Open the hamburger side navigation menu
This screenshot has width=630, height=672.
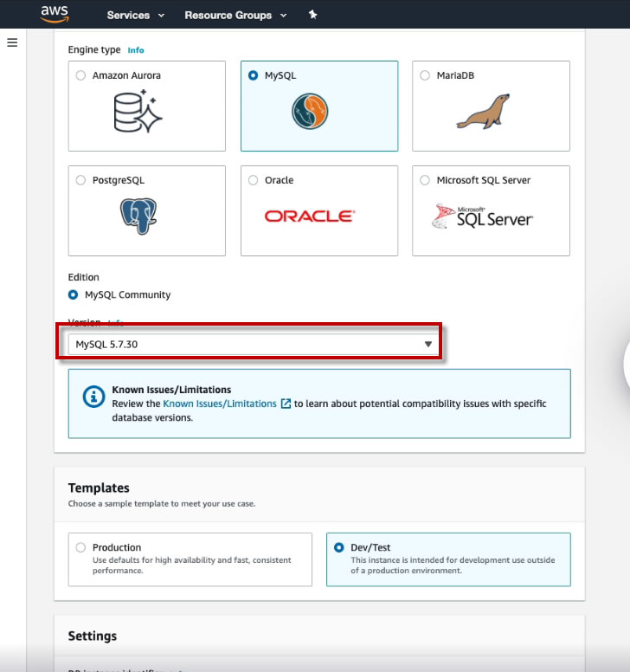tap(12, 42)
